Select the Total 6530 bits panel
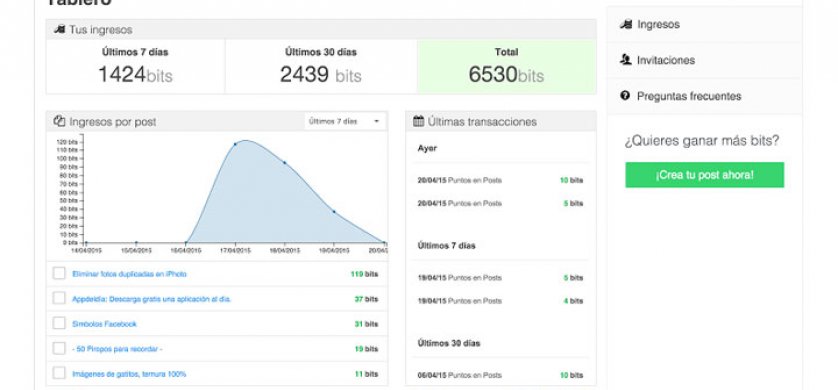The height and width of the screenshot is (390, 838). tap(506, 67)
